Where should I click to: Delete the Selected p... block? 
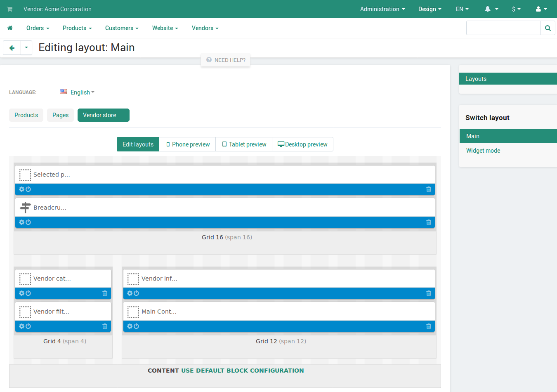[x=429, y=189]
